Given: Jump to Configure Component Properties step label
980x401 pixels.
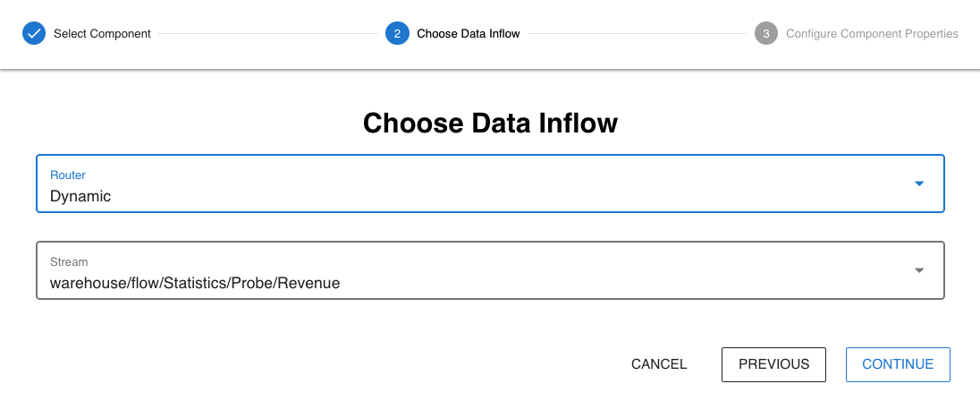Looking at the screenshot, I should click(x=872, y=34).
